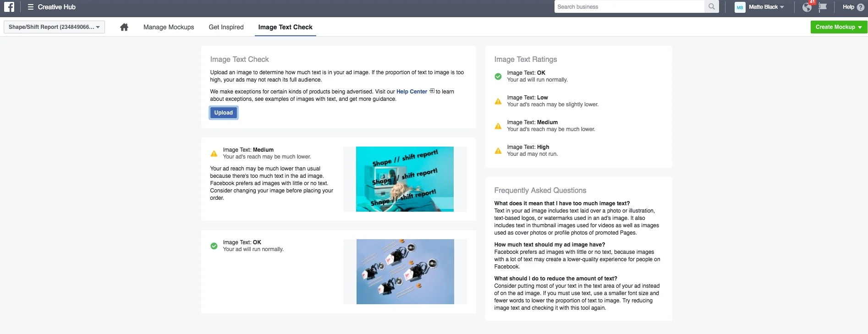Image resolution: width=868 pixels, height=334 pixels.
Task: Click the MB account avatar
Action: click(740, 7)
